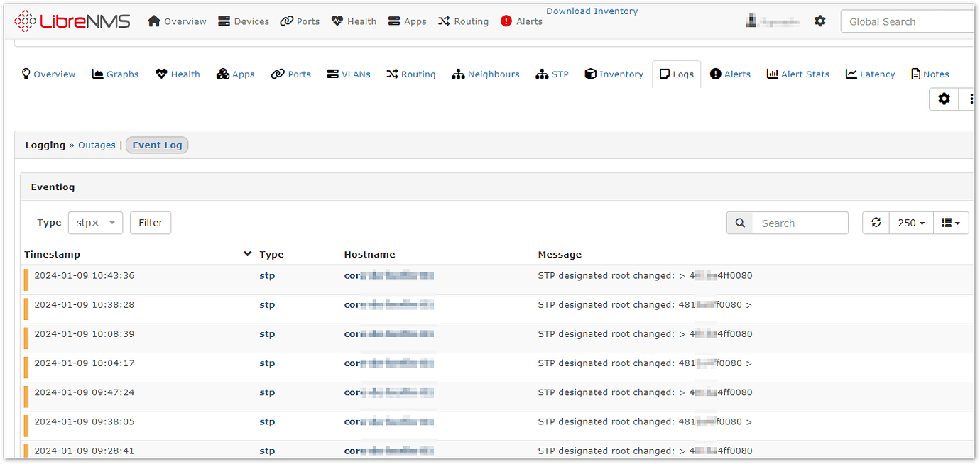Open the Routing page via its arrows icon

tap(463, 21)
